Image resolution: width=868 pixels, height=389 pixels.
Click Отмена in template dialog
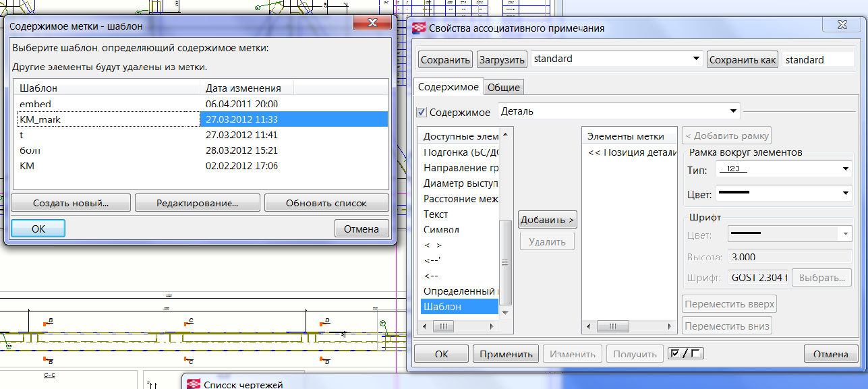[361, 229]
